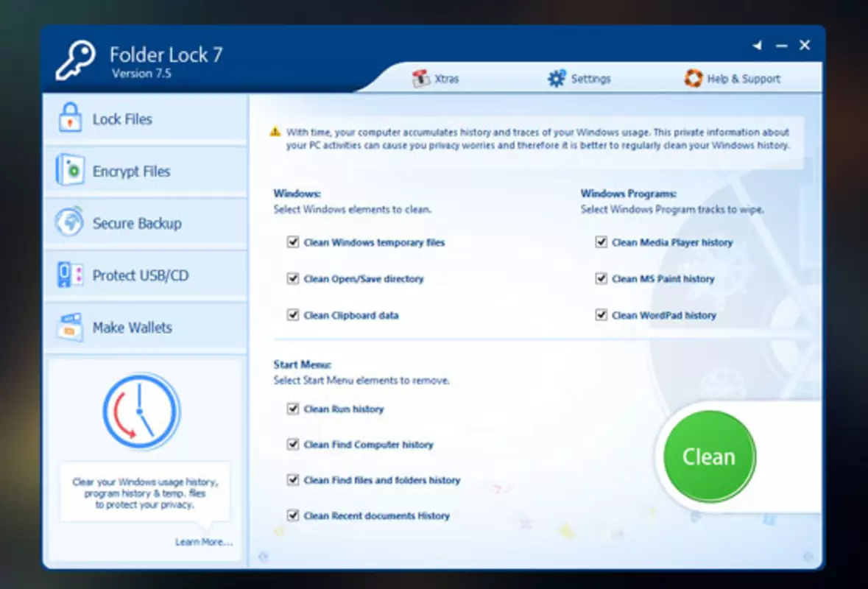Image resolution: width=868 pixels, height=589 pixels.
Task: Click the Protect USB/CD drive icon
Action: pos(70,275)
